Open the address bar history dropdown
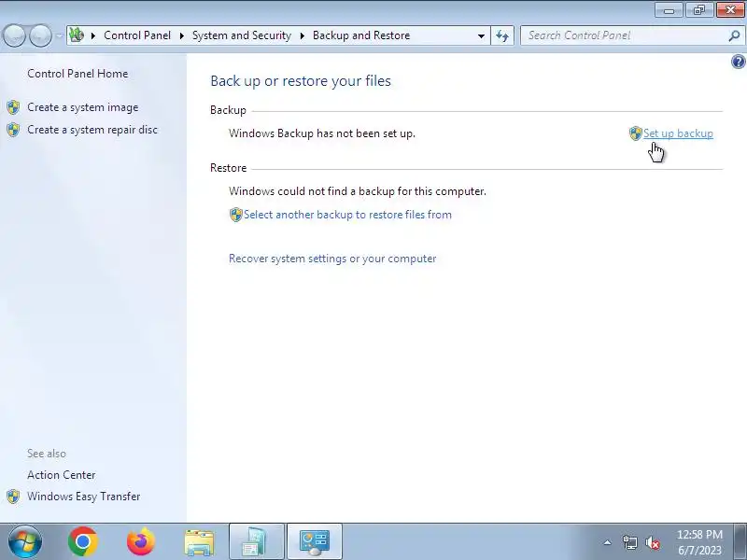Viewport: 747px width, 560px height. pos(481,35)
